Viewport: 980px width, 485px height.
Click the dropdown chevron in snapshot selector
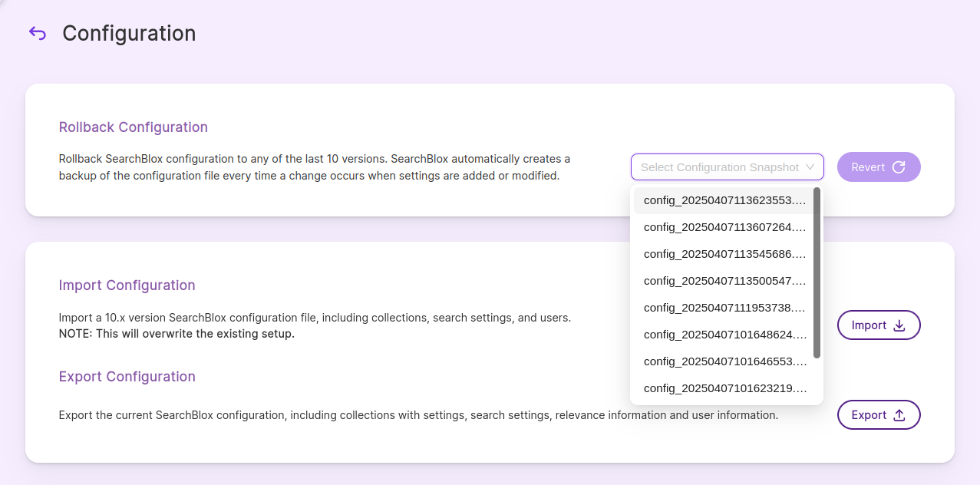pos(810,167)
